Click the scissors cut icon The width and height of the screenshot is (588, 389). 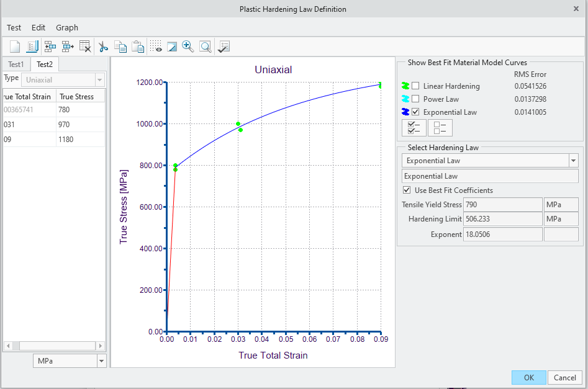pos(103,47)
